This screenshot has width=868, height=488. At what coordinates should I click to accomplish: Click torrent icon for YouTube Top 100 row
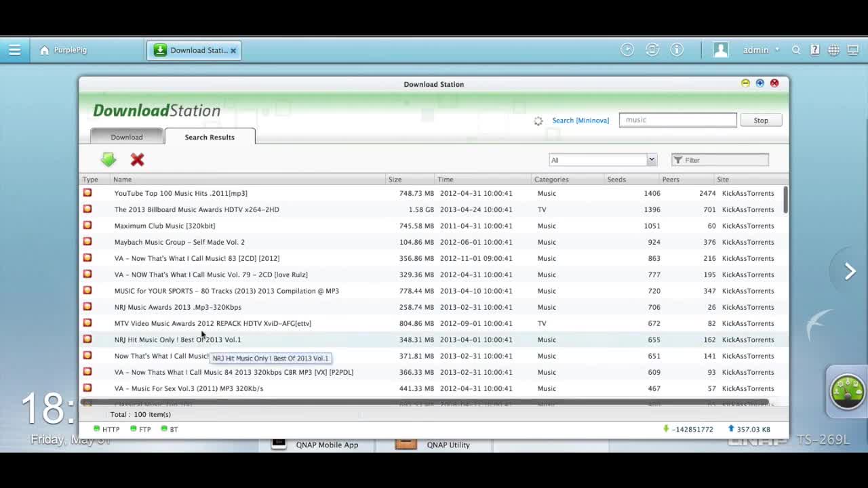pos(87,192)
